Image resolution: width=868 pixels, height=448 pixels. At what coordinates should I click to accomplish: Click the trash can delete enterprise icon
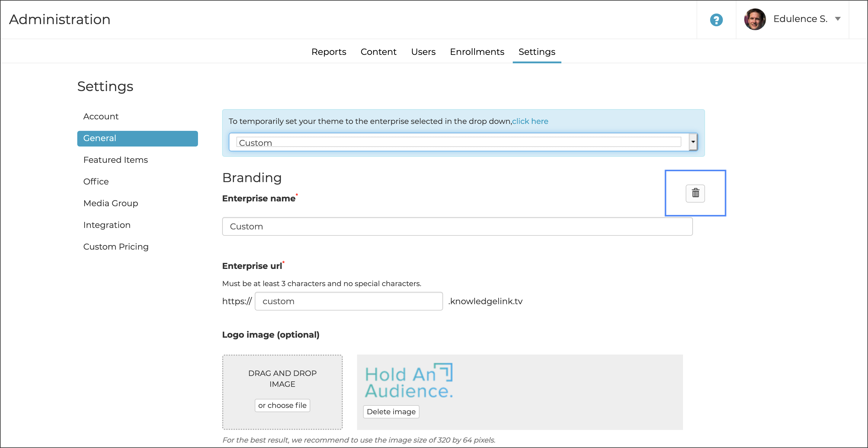tap(695, 193)
